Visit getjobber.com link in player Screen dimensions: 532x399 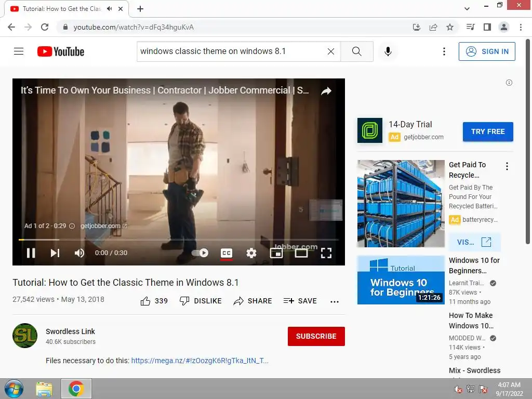tap(103, 226)
